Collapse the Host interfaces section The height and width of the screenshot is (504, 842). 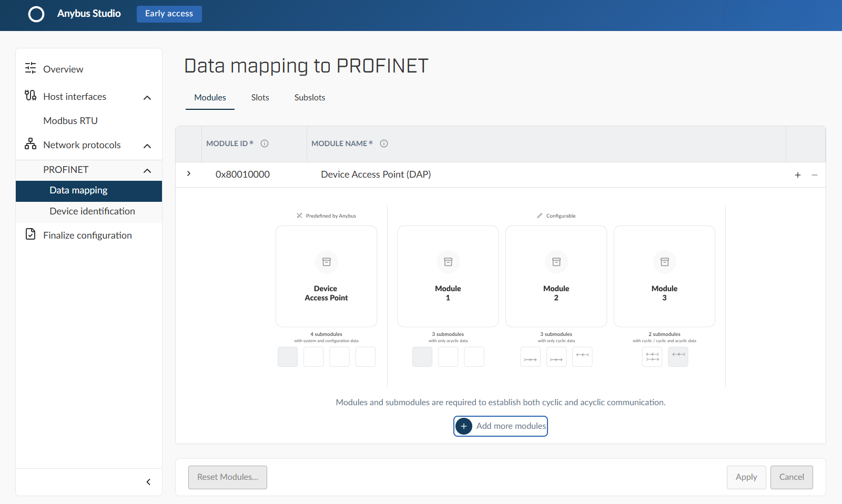147,98
